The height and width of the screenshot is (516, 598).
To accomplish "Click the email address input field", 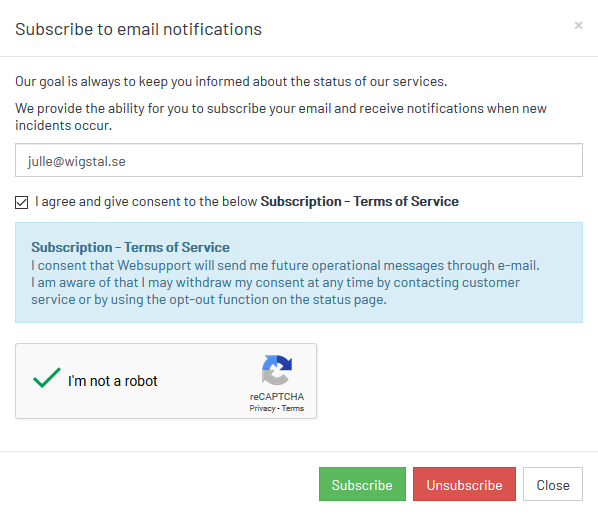I will pos(299,160).
